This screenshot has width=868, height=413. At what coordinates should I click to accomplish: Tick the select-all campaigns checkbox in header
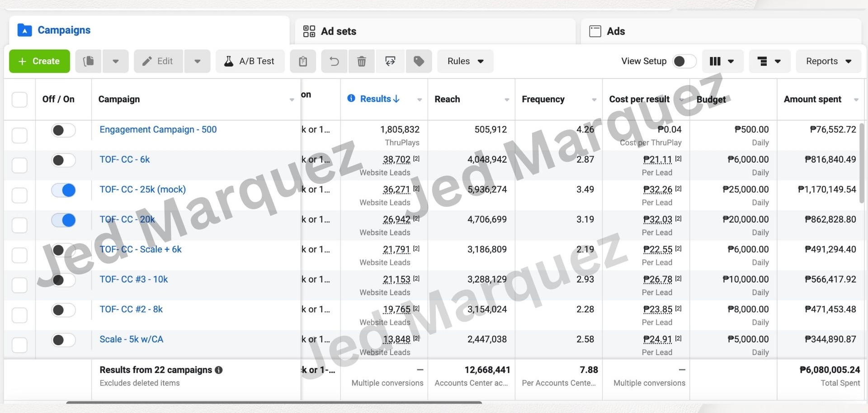(19, 99)
